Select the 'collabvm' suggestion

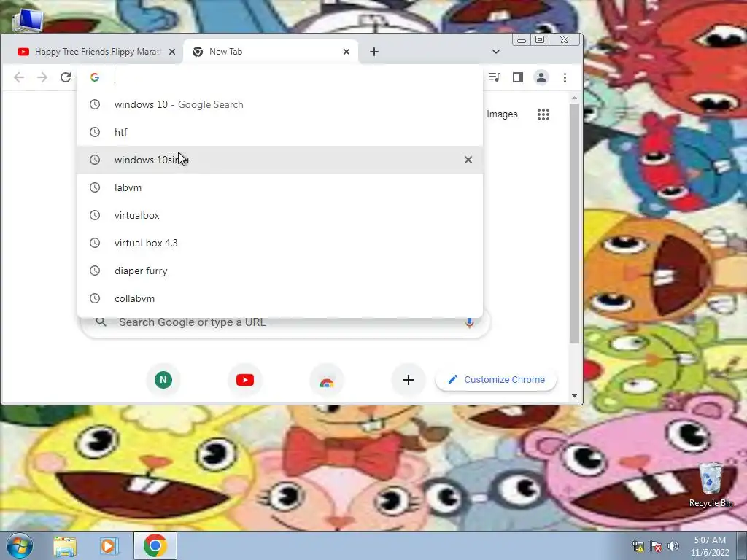[280, 298]
